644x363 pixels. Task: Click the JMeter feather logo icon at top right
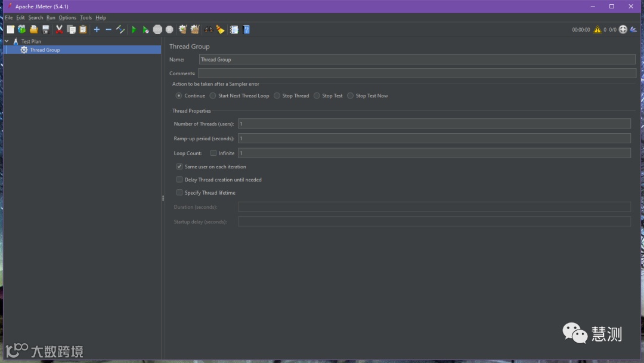[x=634, y=29]
